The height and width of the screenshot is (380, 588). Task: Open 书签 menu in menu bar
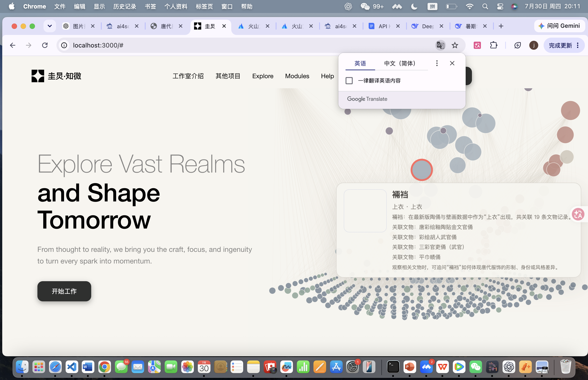pyautogui.click(x=150, y=6)
